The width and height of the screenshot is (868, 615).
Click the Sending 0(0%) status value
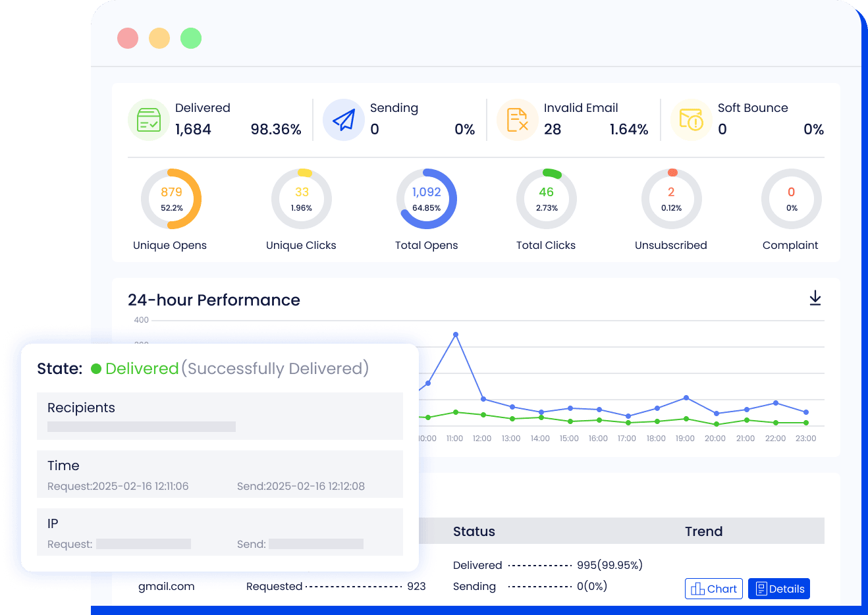tap(592, 586)
